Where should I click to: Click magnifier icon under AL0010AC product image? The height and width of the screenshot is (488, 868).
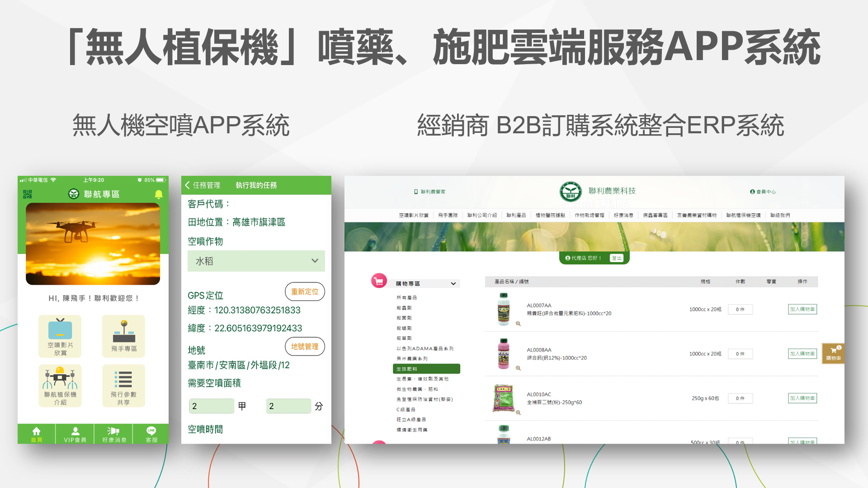point(518,413)
